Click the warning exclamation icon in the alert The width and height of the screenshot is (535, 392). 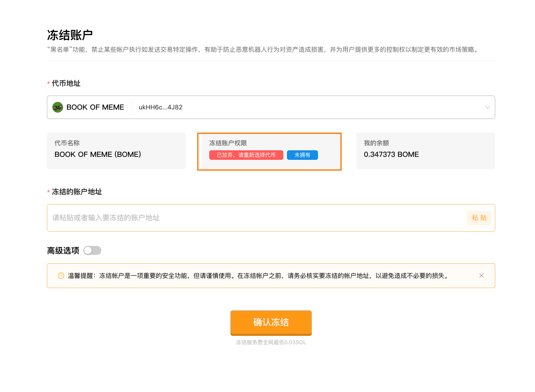61,276
